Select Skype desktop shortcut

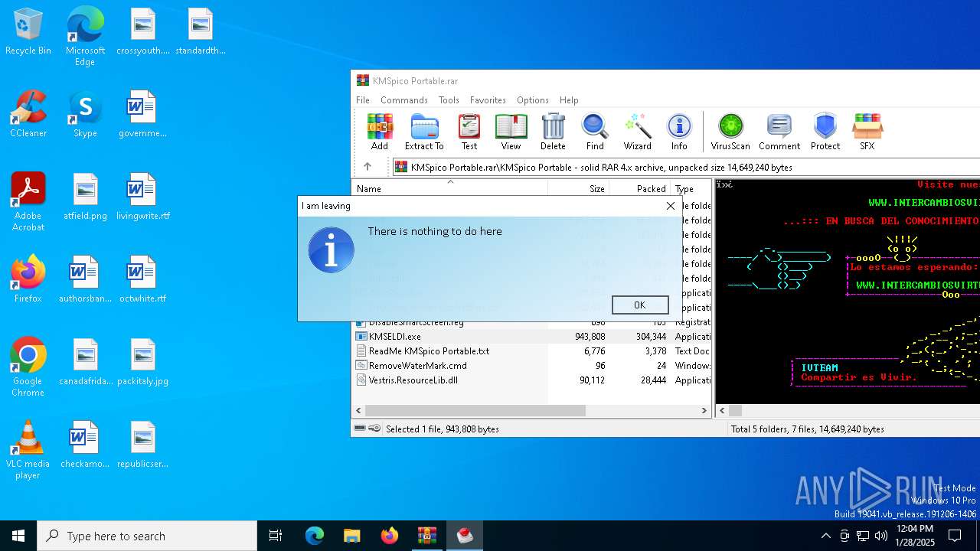pos(85,114)
